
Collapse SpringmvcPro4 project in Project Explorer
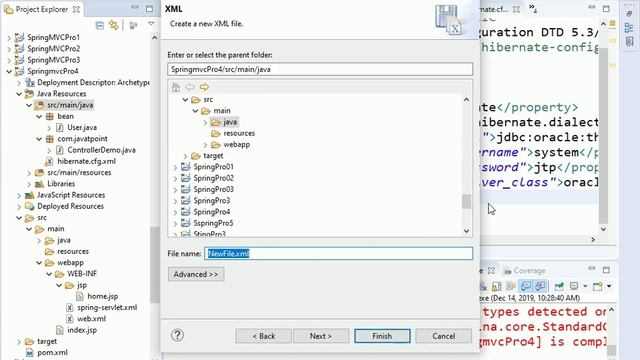coord(9,71)
